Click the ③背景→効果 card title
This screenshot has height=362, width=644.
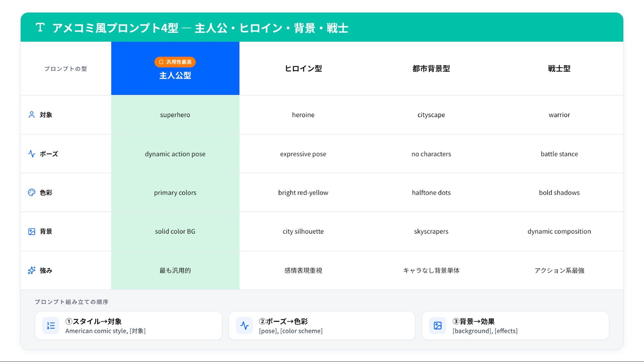click(474, 321)
